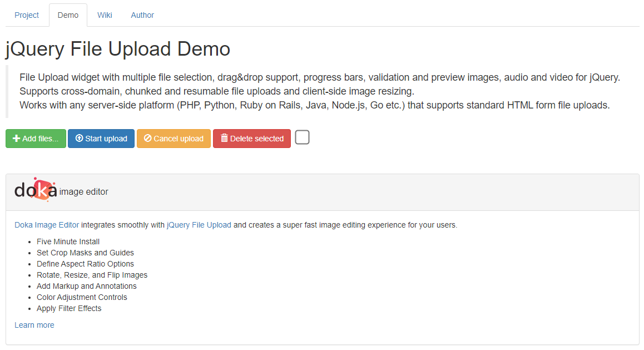Viewport: 644px width, 350px height.
Task: Select the Five Minute Install list item
Action: [68, 241]
